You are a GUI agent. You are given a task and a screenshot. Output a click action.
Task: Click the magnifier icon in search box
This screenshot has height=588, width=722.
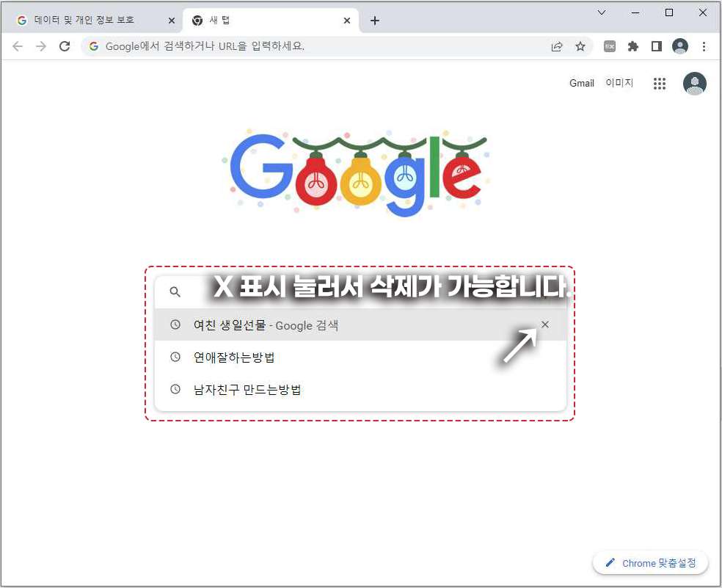click(x=175, y=291)
